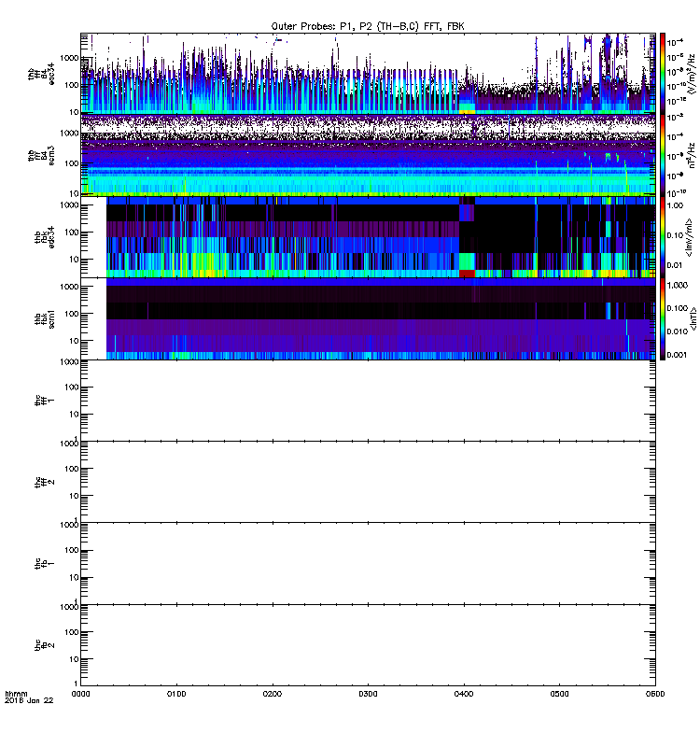
Task: Click the 10 y-axis tick of 'thb fbk scm1'
Action: [x=74, y=341]
